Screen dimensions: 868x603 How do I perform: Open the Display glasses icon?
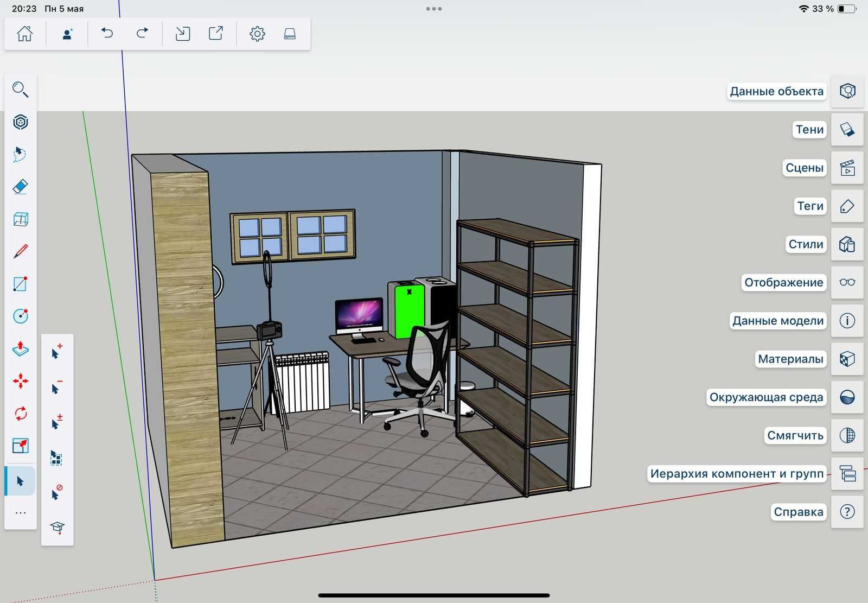[847, 282]
